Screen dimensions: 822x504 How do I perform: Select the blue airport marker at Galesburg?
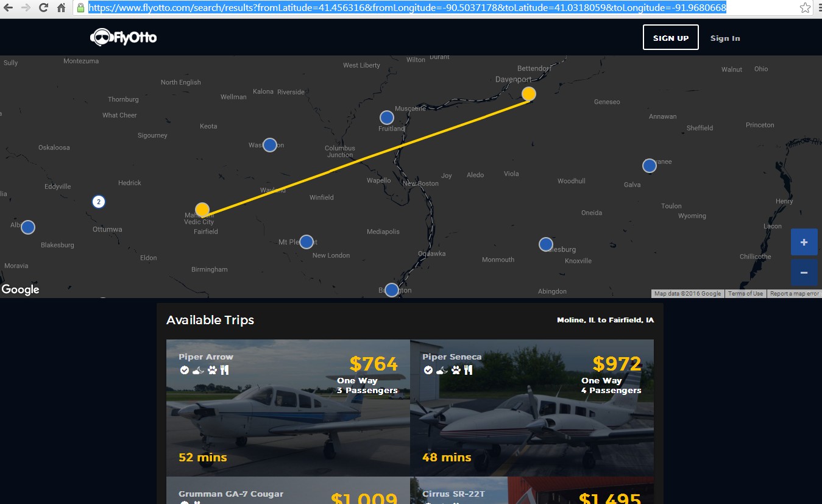[546, 244]
